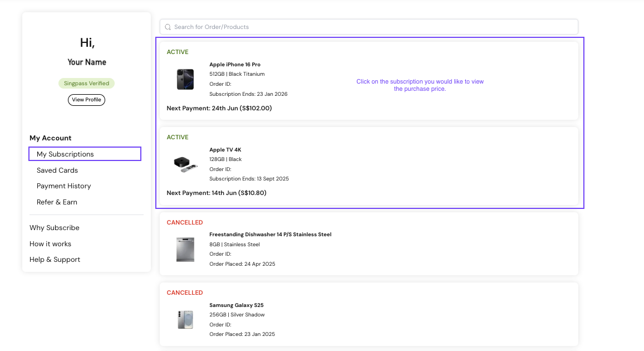Click Order Placed: 23 Jan 2025
Screen dimensions: 644x351
click(x=242, y=334)
